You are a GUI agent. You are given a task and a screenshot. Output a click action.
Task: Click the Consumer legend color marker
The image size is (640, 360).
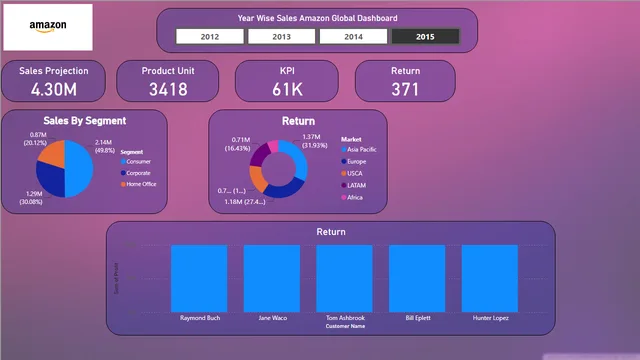coord(123,162)
